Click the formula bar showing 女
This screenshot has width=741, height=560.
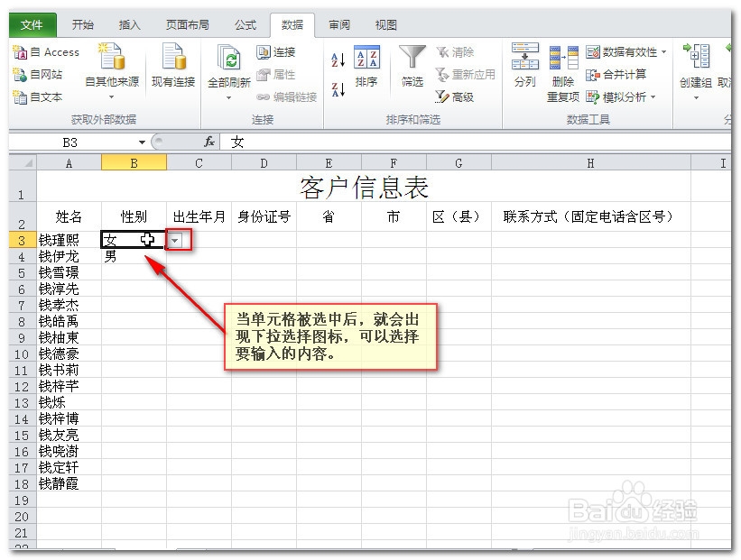475,142
